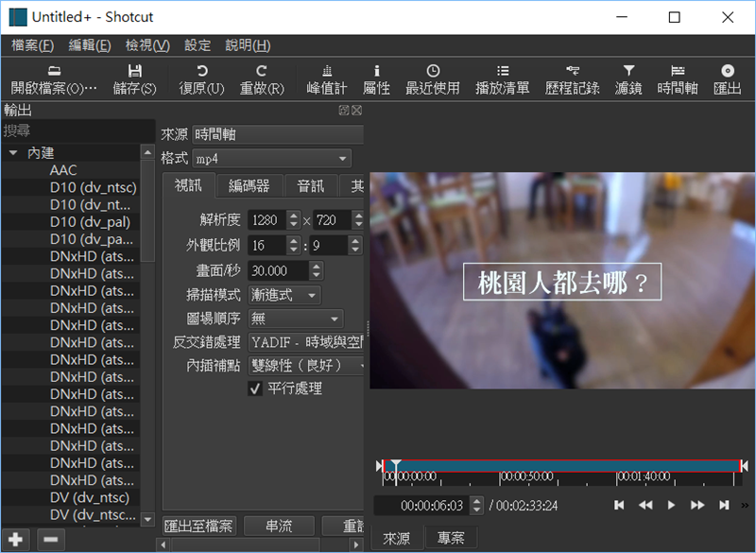Click the 開啟檔案 open file icon
Viewport: 756px width, 553px height.
(54, 71)
